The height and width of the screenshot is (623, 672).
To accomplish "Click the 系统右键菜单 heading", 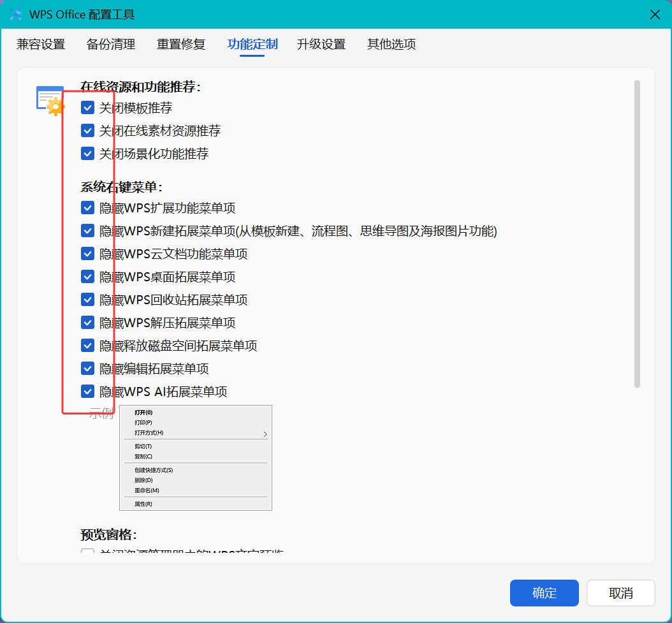I will [x=122, y=187].
